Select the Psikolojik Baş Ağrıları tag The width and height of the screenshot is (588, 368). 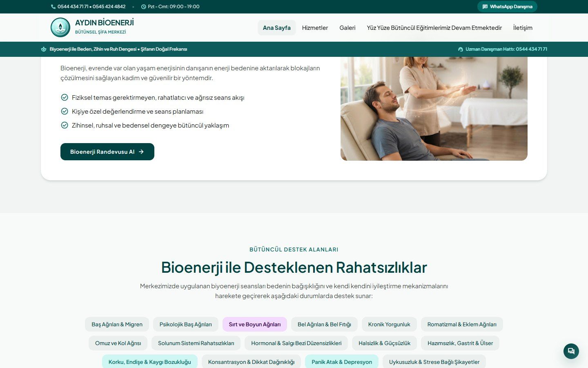[186, 324]
